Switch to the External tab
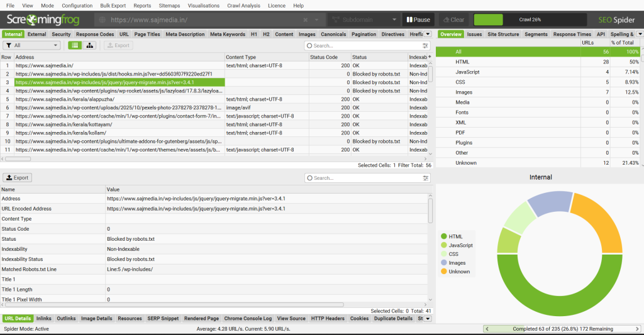This screenshot has height=335, width=644. (37, 34)
